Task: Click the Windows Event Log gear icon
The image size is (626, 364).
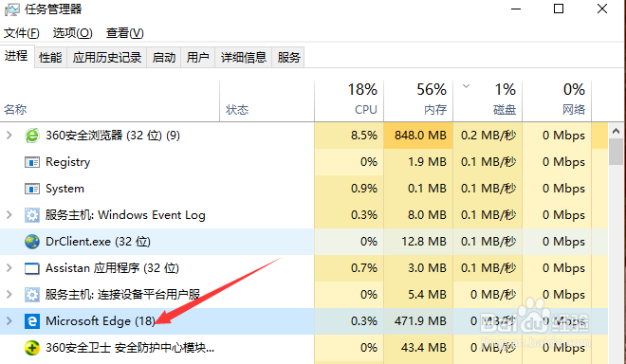Action: tap(32, 215)
